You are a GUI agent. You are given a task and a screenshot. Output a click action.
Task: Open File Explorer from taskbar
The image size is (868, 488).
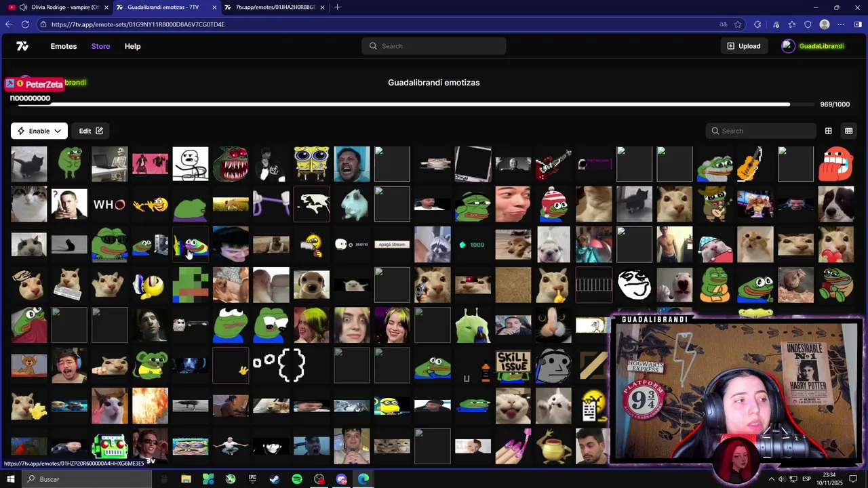click(186, 479)
